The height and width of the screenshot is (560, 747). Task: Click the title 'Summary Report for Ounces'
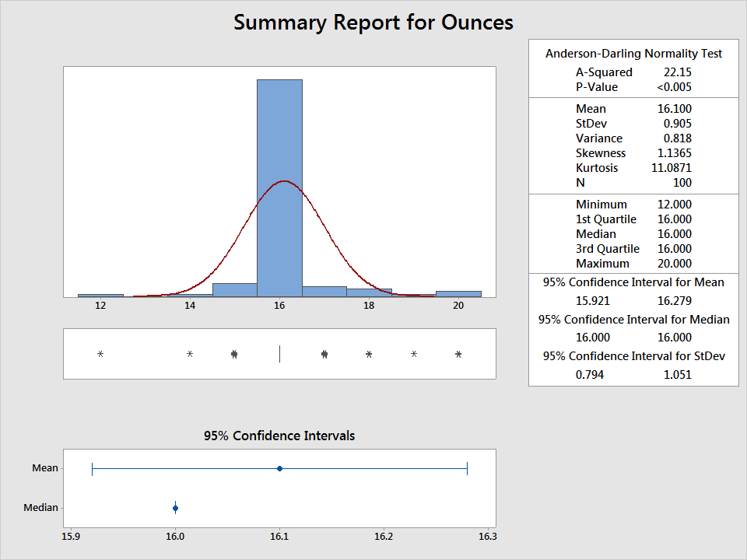[373, 23]
